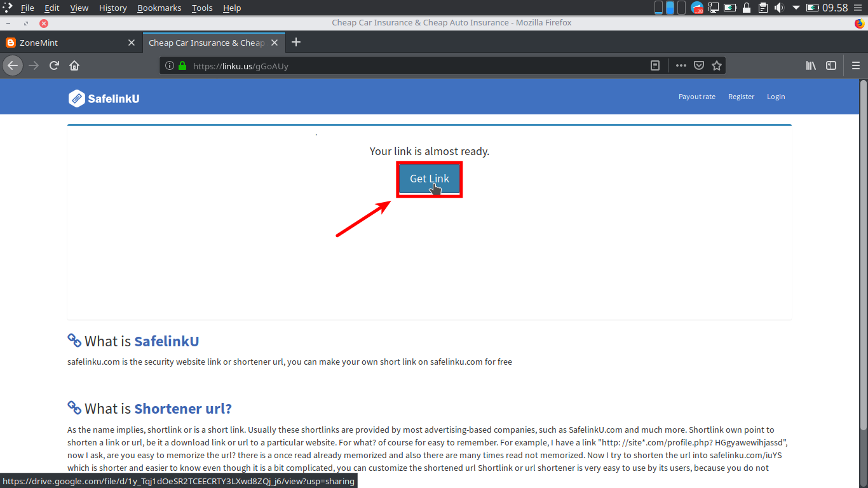Open the volume control tray icon

[x=779, y=8]
